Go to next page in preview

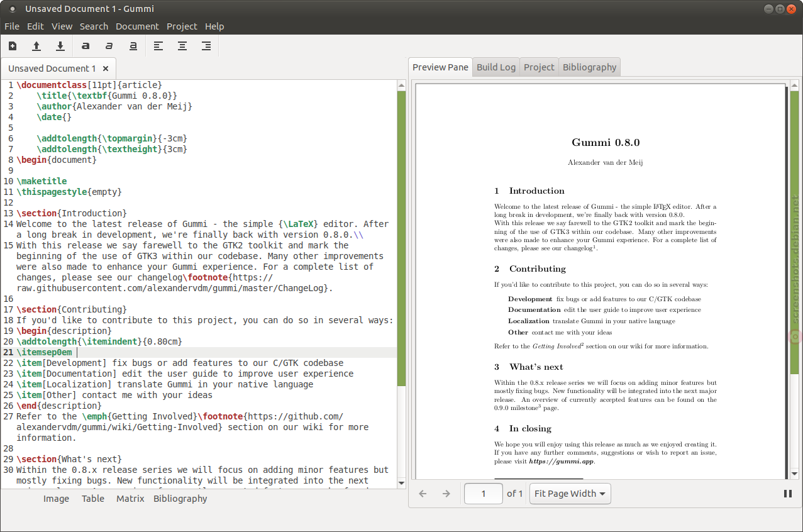[x=446, y=494]
